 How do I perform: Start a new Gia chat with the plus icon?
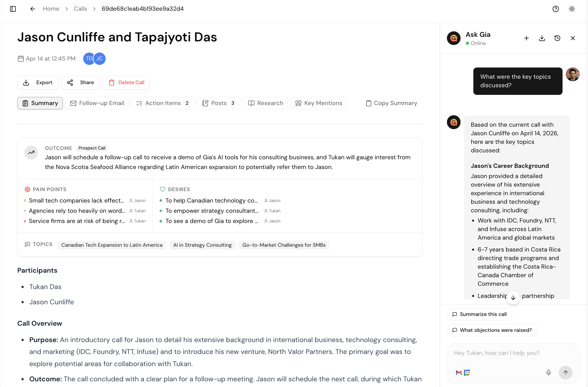(526, 38)
